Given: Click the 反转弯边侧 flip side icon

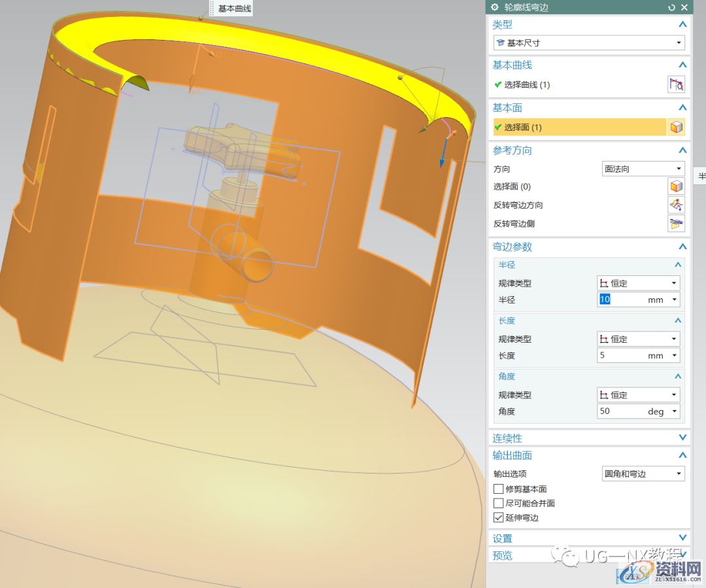Looking at the screenshot, I should pyautogui.click(x=676, y=224).
